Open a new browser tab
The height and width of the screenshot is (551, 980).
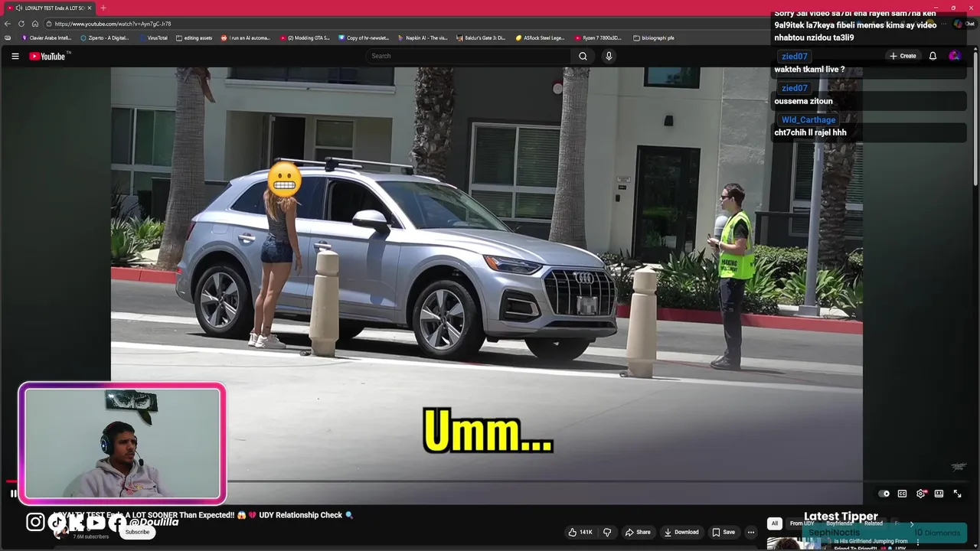[x=103, y=8]
